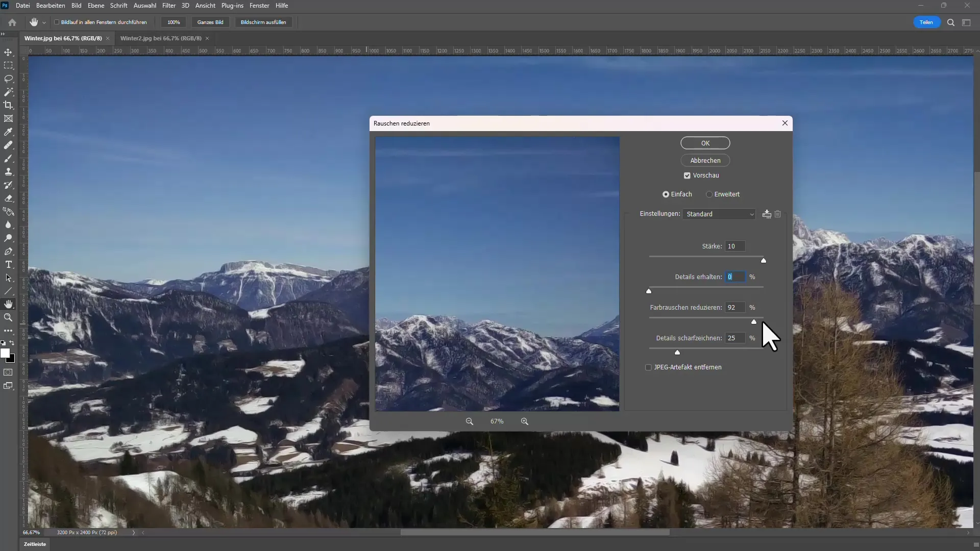Switch to Winter.jpg document tab
Viewport: 980px width, 551px height.
point(63,38)
